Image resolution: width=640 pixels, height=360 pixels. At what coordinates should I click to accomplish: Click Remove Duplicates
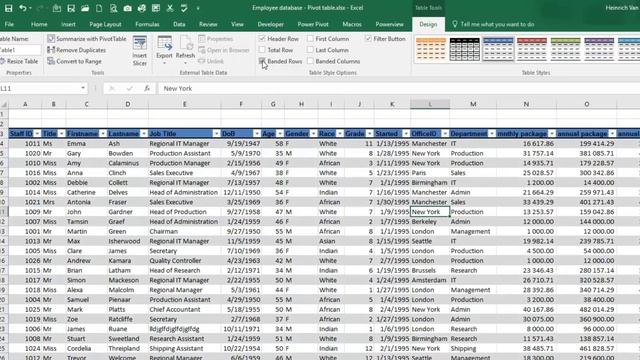76,50
